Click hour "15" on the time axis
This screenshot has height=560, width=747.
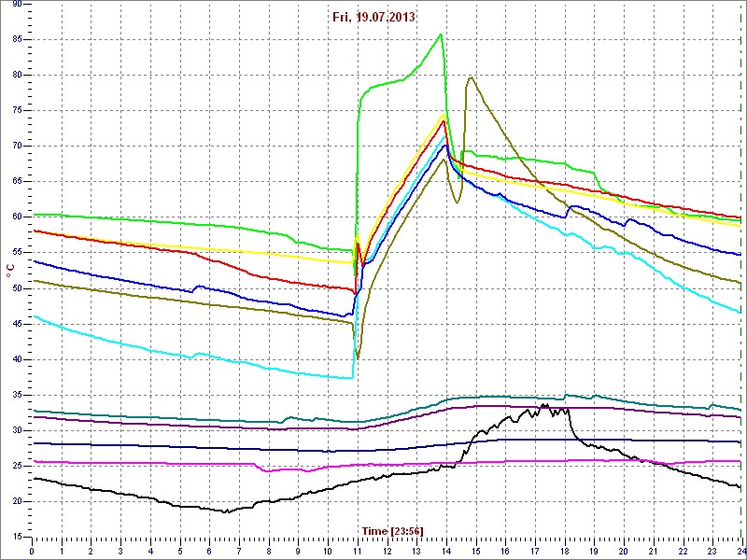[475, 549]
